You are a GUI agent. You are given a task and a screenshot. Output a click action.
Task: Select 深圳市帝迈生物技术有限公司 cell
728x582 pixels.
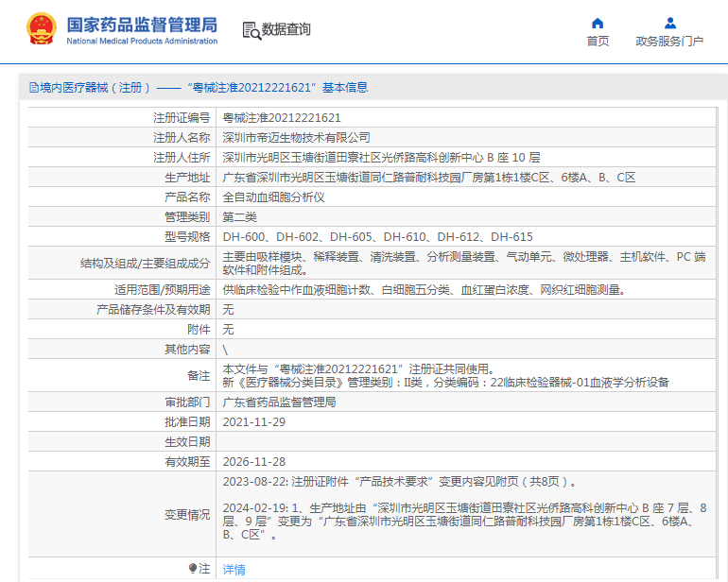point(296,137)
